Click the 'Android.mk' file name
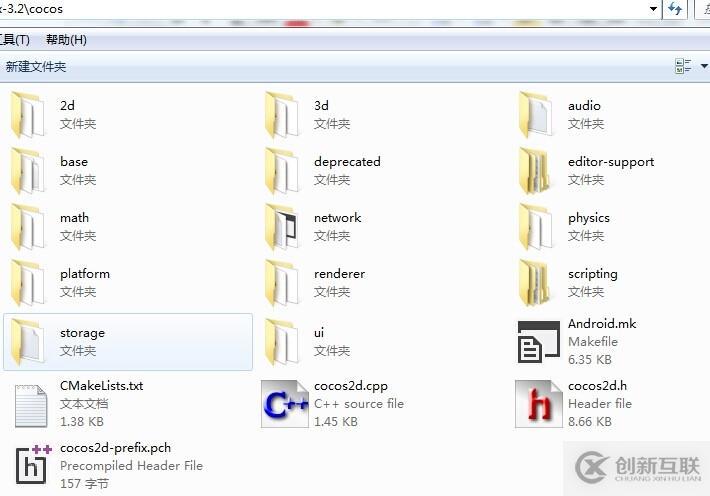 coord(602,323)
